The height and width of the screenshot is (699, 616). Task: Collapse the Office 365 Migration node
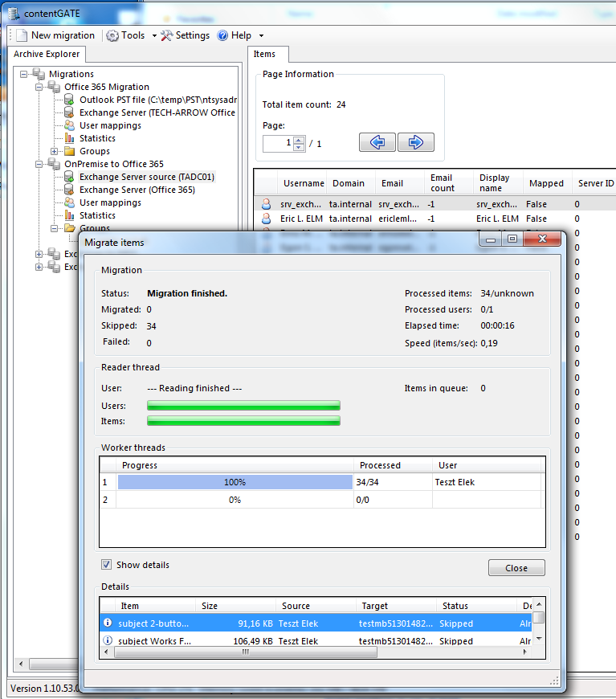point(39,88)
